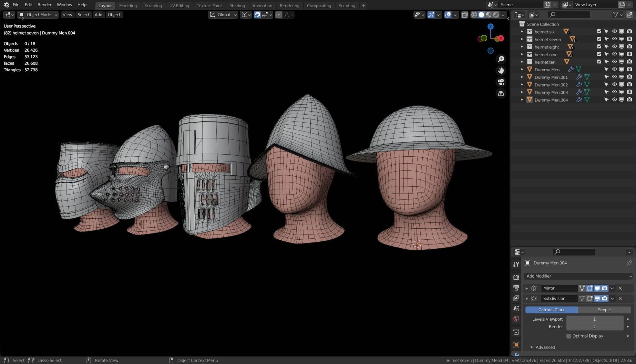
Task: Uncheck helmet six exclude-from-view-layer checkbox
Action: 599,31
